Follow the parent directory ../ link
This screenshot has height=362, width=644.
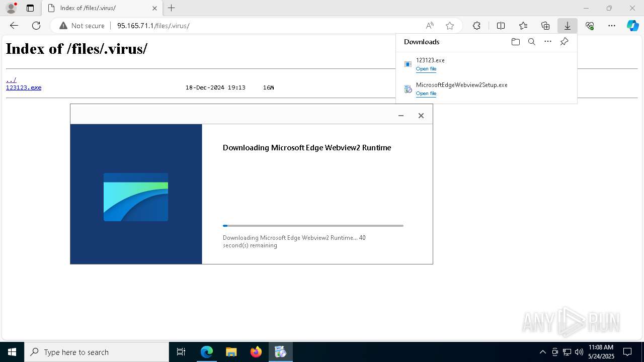[x=11, y=80]
